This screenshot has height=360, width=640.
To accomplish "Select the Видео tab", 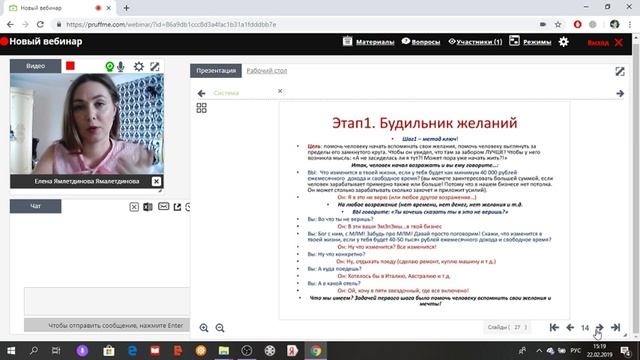I will (x=36, y=66).
